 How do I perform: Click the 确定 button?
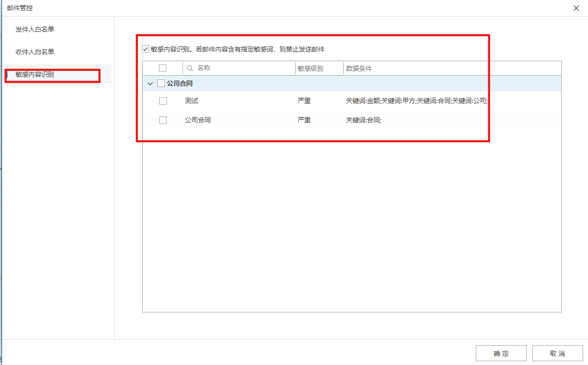[501, 353]
